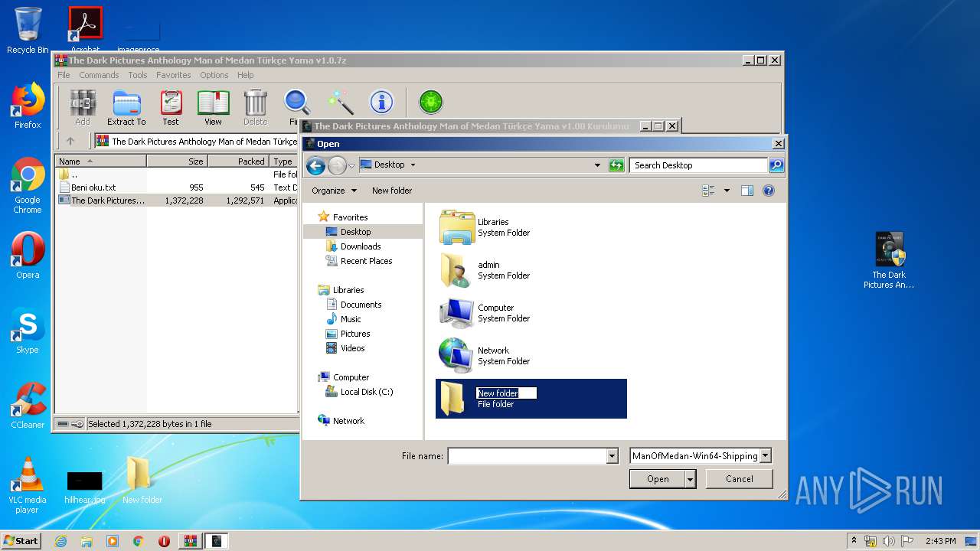
Task: Click the New folder rename text box
Action: (506, 393)
